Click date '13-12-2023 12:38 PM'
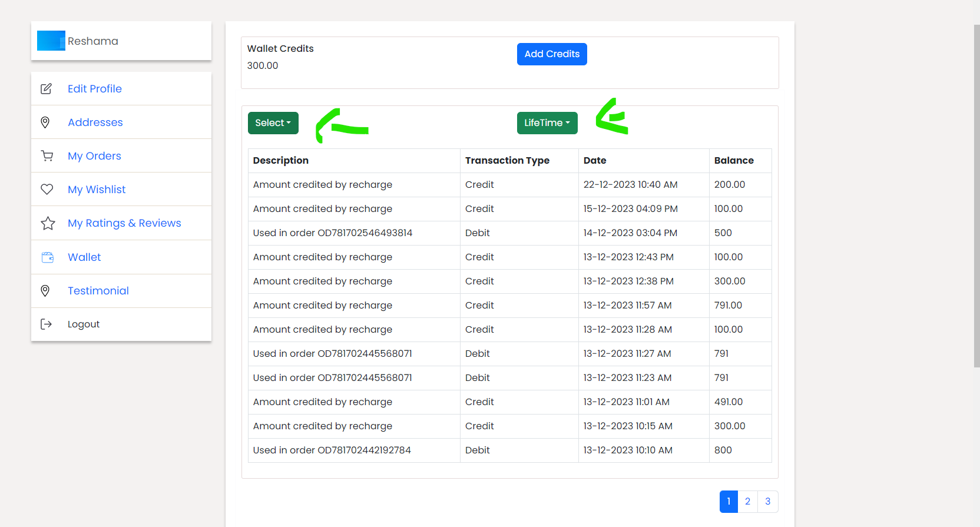The width and height of the screenshot is (980, 527). point(628,281)
